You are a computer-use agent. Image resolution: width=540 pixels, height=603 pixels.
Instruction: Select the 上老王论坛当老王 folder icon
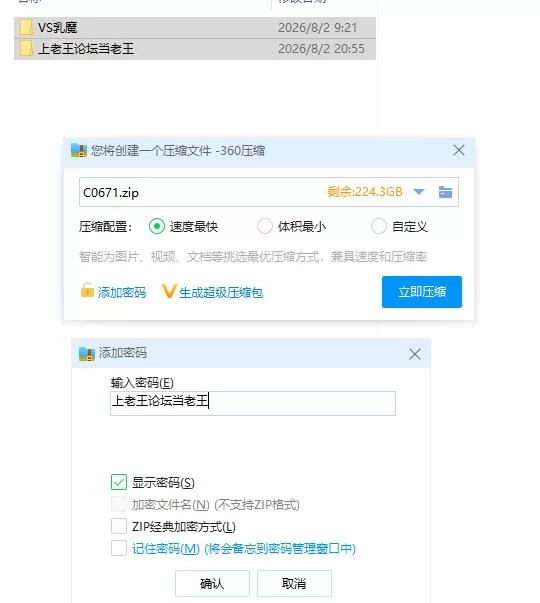click(x=26, y=49)
